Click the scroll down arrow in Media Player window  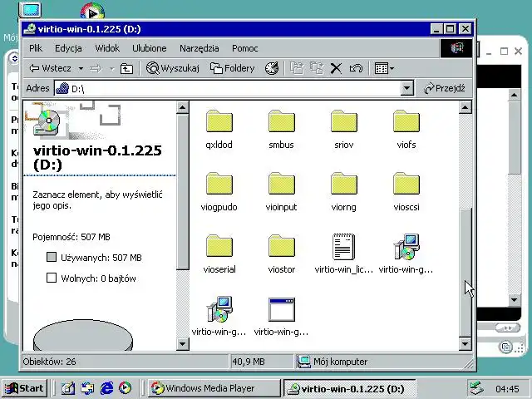(x=515, y=299)
